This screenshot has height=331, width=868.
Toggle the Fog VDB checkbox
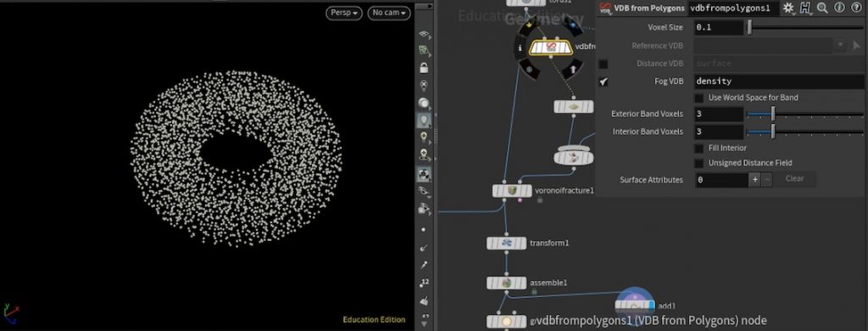(x=604, y=81)
